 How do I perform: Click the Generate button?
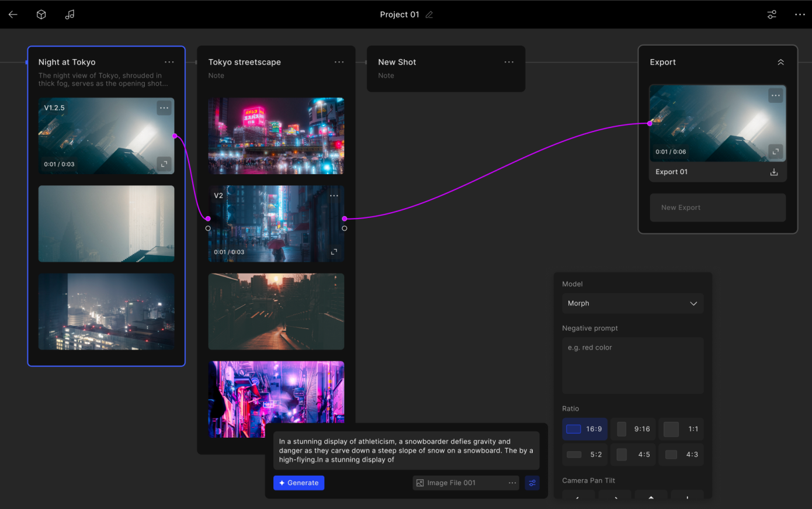[x=299, y=483]
